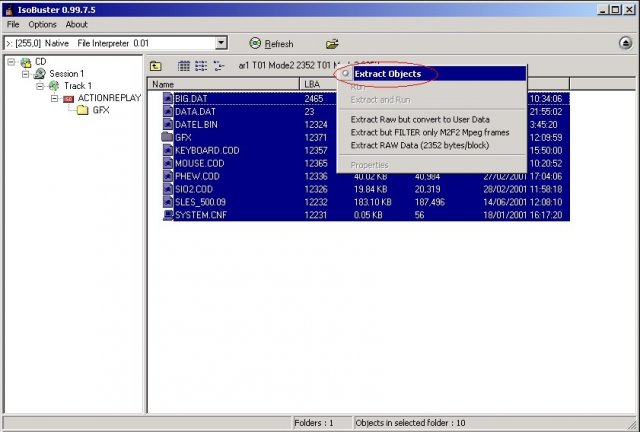Select Extract but FILTER only M2F2 Mpeg frames
The width and height of the screenshot is (640, 432).
tap(430, 132)
